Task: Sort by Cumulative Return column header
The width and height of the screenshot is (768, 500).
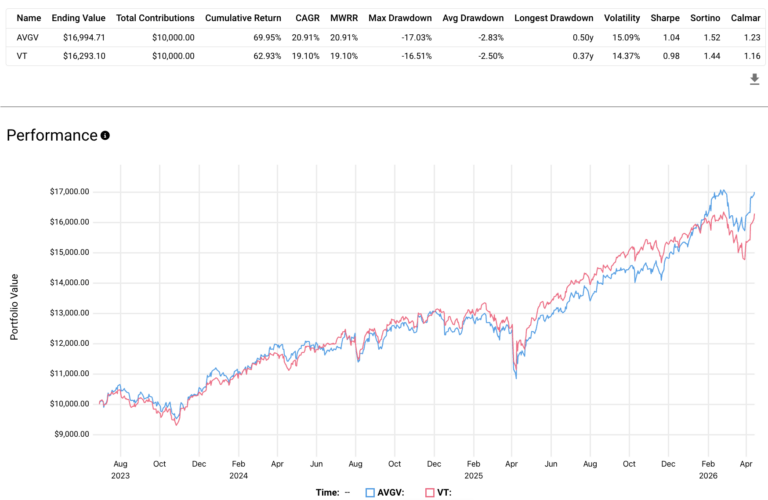Action: tap(243, 18)
